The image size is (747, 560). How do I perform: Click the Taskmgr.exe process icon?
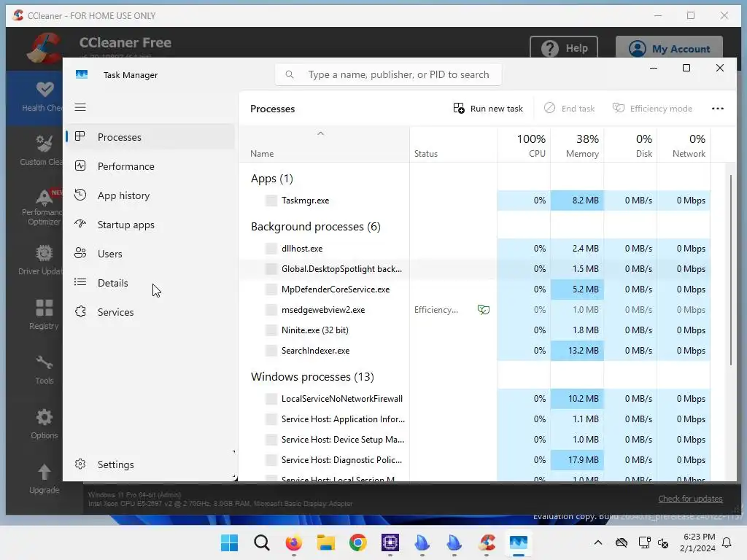[271, 201]
